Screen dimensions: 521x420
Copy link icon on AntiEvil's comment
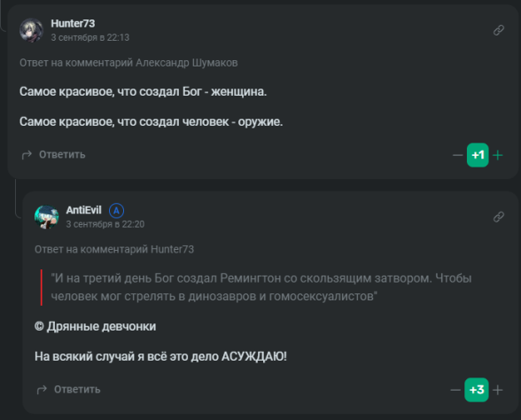pyautogui.click(x=498, y=216)
